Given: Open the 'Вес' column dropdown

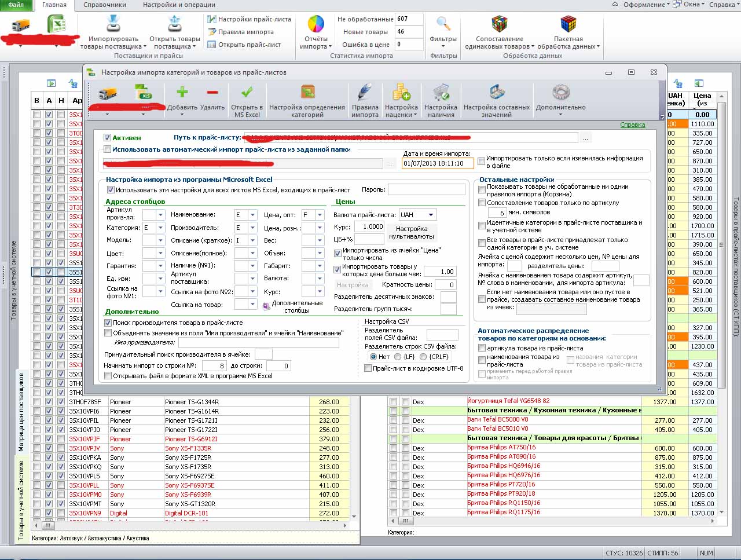Looking at the screenshot, I should tap(320, 240).
